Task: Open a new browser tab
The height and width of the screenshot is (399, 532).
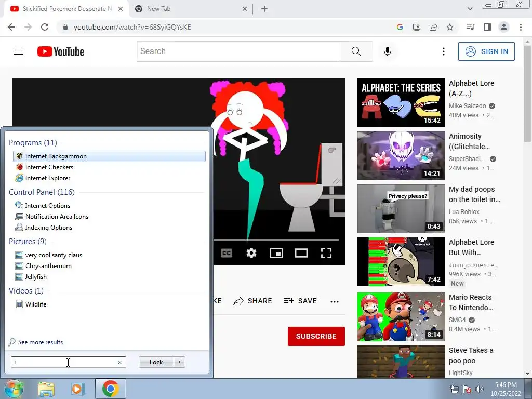Action: [264, 9]
